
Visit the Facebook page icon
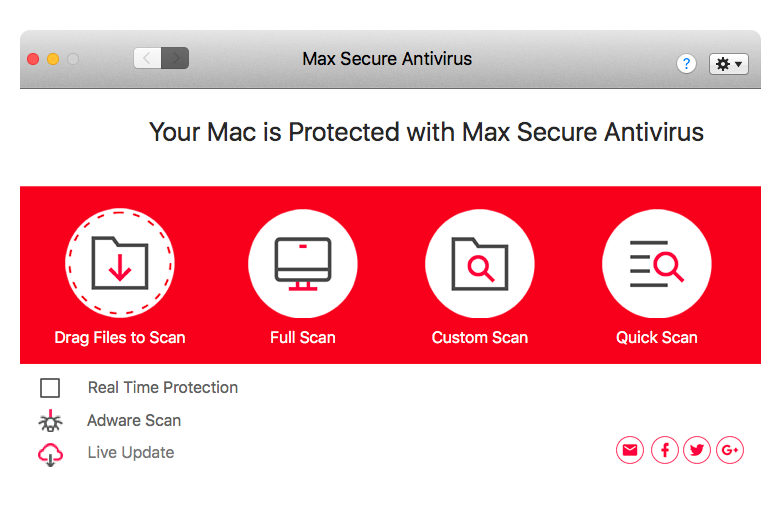(665, 450)
